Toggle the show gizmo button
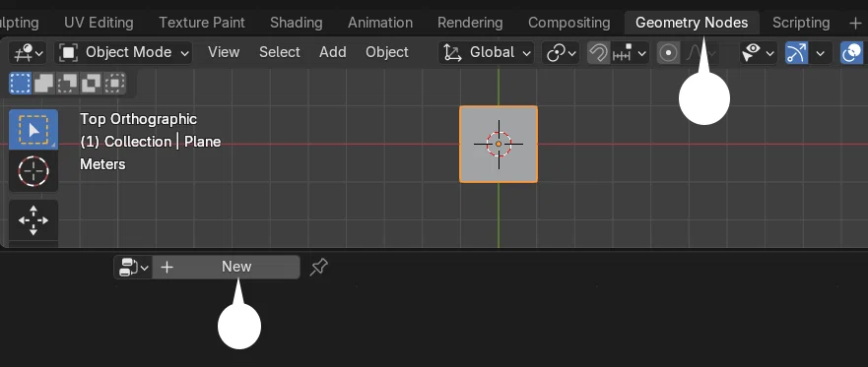This screenshot has width=868, height=367. pos(797,53)
